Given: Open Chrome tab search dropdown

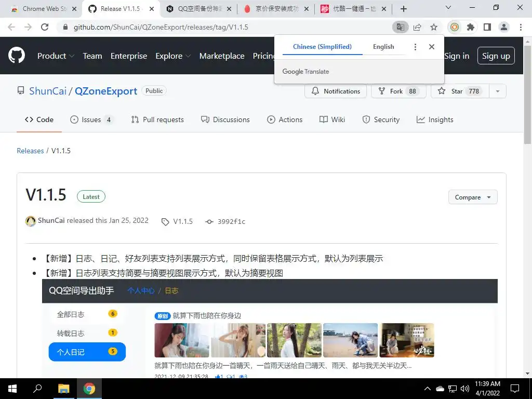Looking at the screenshot, I should point(448,7).
